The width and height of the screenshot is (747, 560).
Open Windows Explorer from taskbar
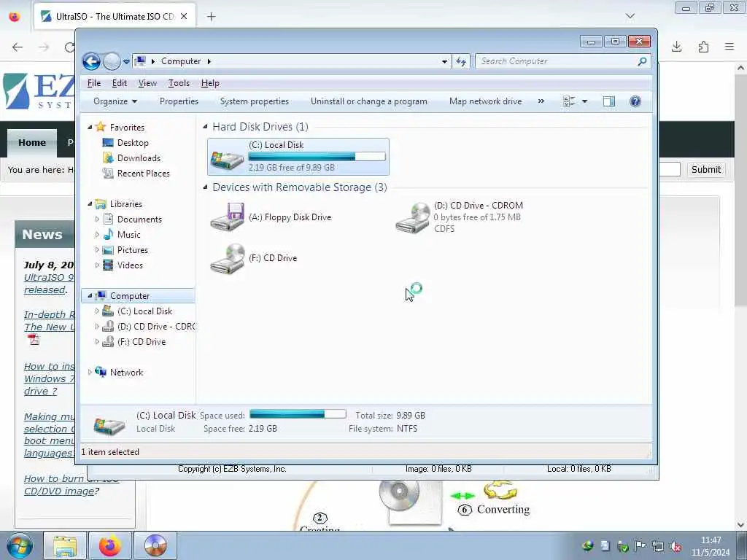[65, 545]
